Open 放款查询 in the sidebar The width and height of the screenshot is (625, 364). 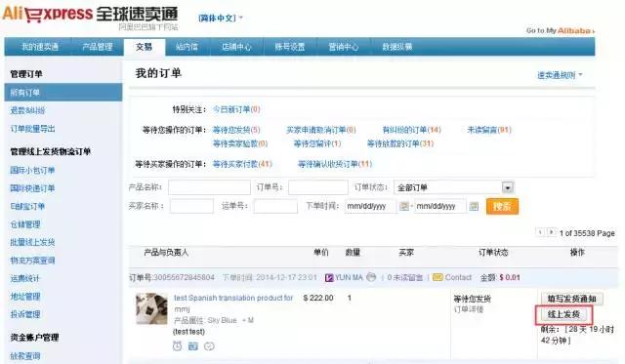coord(25,356)
